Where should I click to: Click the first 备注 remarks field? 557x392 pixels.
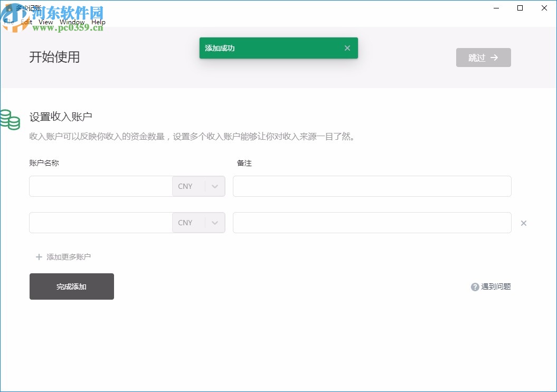pyautogui.click(x=372, y=186)
